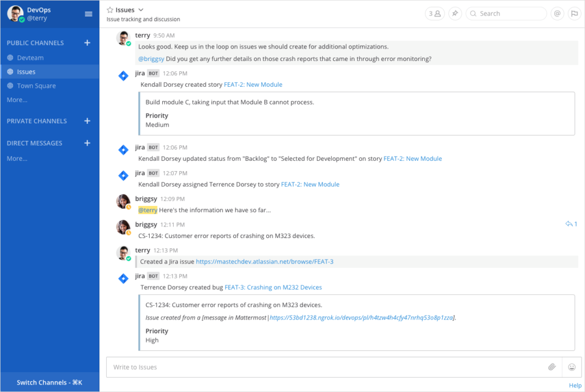Click the jira bot icon on FEAT-3 post
The width and height of the screenshot is (585, 392).
coord(123,278)
